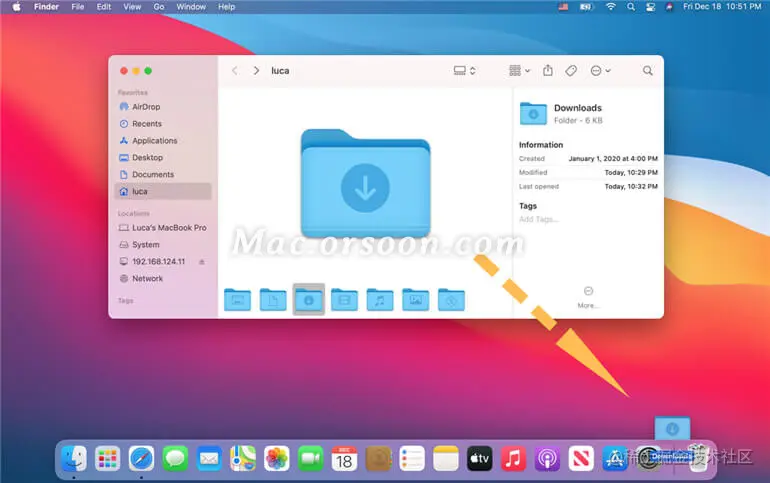Select the Pictures folder thumbnail in gallery strip
Image resolution: width=770 pixels, height=483 pixels.
click(x=415, y=299)
